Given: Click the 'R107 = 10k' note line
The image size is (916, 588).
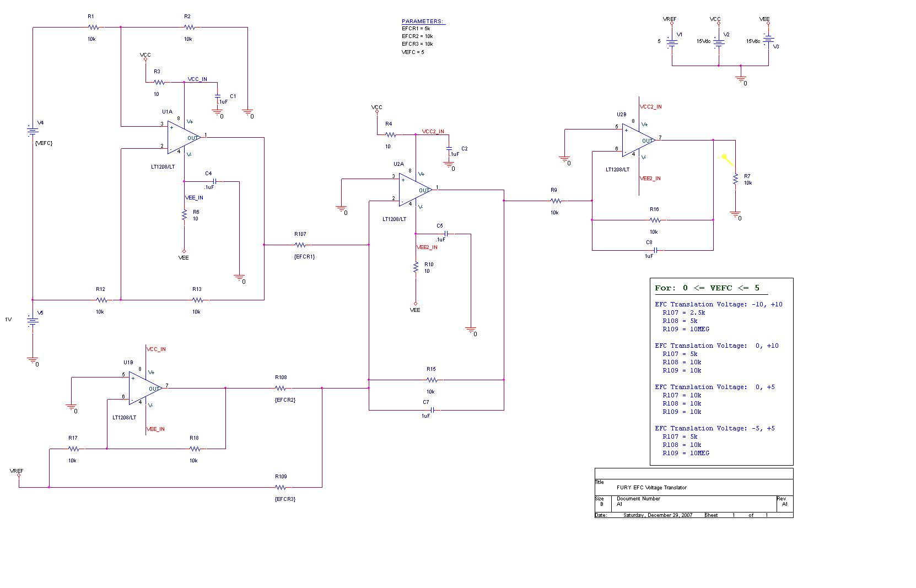Looking at the screenshot, I should 682,395.
